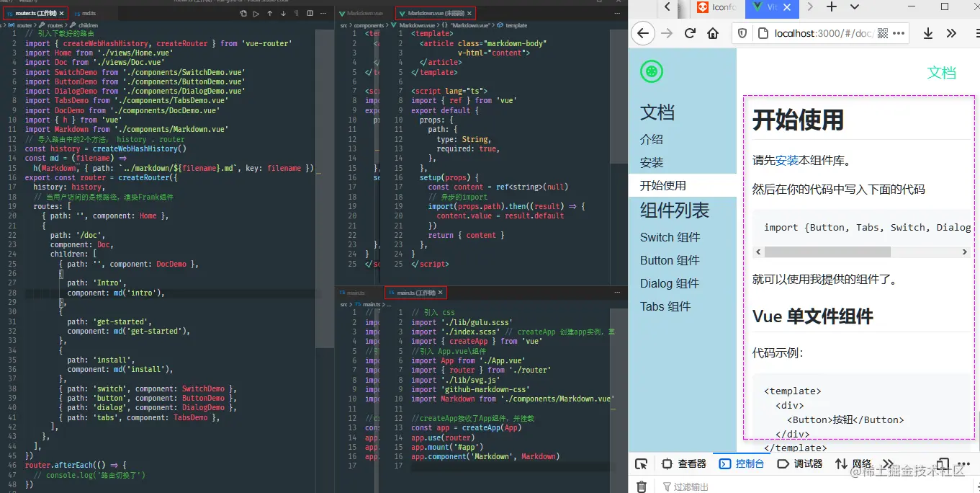This screenshot has height=493, width=980.
Task: Click the open changes icon in editor toolbar
Action: point(243,13)
